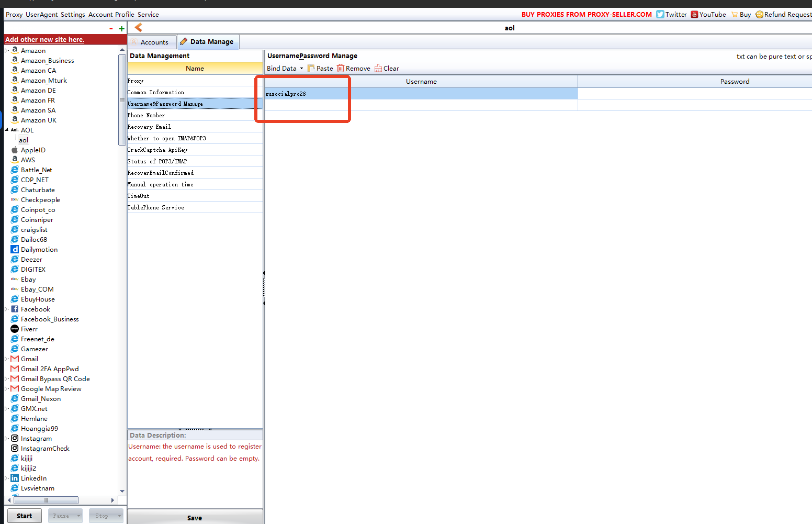Select the Ebay site icon
Image resolution: width=812 pixels, height=524 pixels.
[x=15, y=279]
